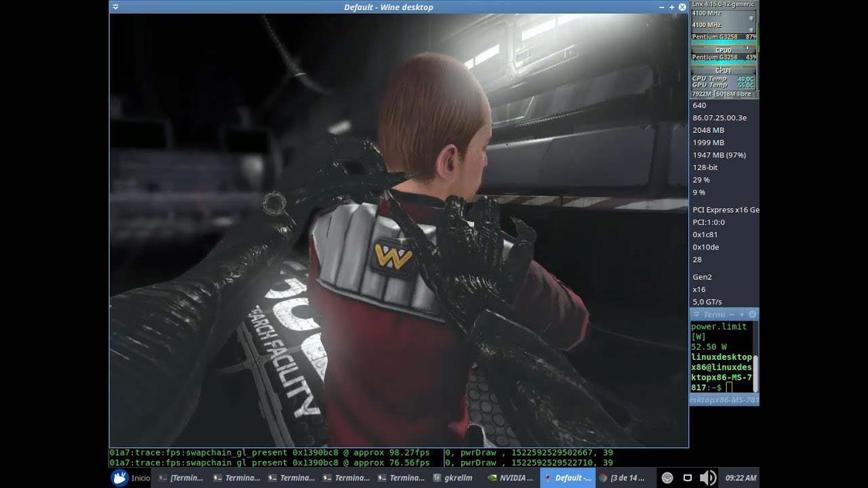Click the terminal prompt cursor in the Termi window
This screenshot has height=488, width=868.
(729, 388)
